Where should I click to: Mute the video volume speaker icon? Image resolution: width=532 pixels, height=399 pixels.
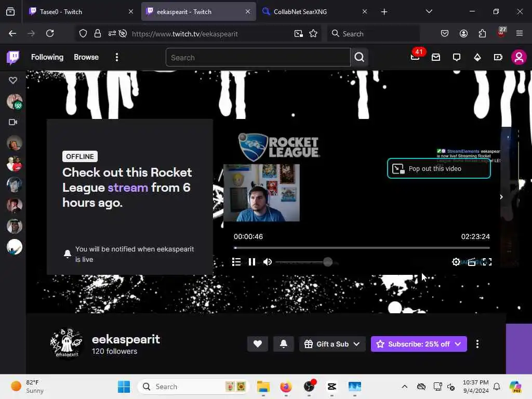click(268, 262)
